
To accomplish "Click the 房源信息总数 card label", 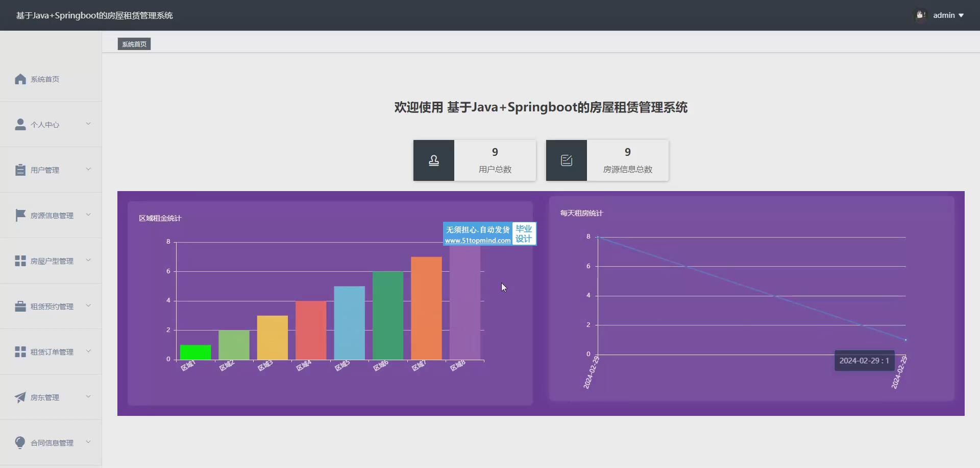I will [628, 170].
